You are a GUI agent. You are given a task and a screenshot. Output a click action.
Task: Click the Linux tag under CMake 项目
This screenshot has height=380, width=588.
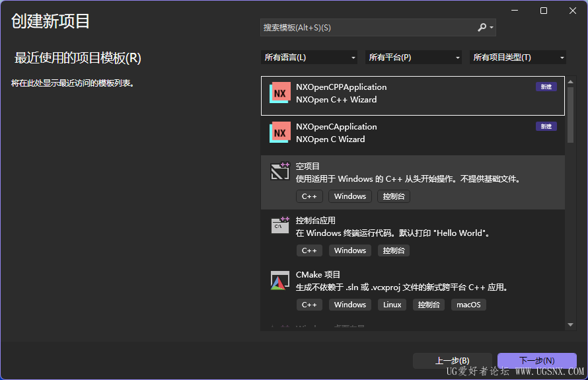coord(392,305)
